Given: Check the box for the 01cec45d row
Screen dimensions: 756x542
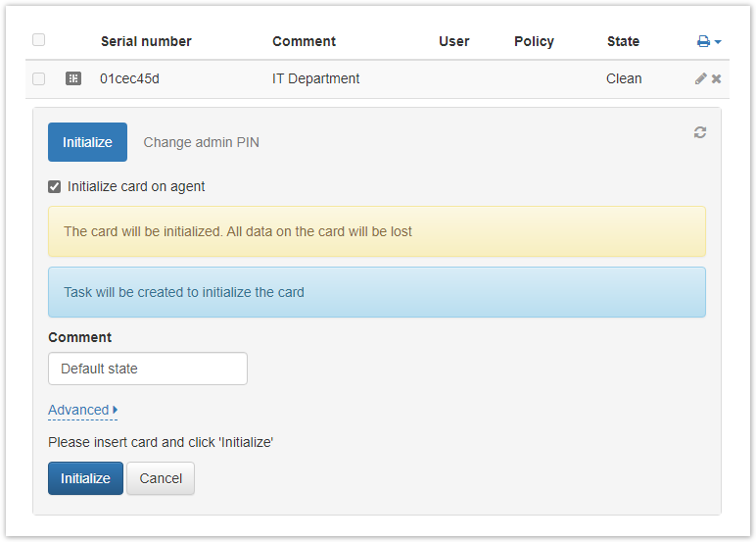Looking at the screenshot, I should click(x=39, y=78).
